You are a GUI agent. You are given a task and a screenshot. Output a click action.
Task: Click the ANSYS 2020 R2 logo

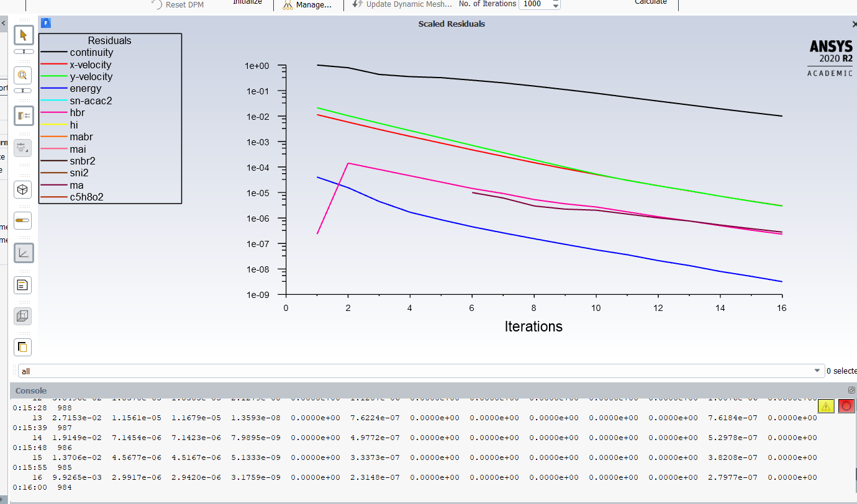(x=830, y=58)
